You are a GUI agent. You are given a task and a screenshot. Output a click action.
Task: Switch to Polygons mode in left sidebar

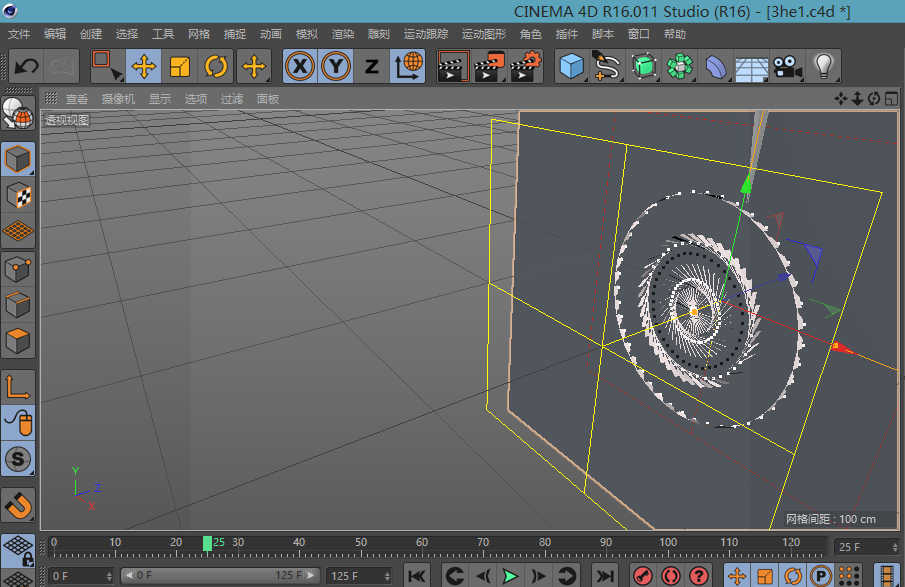pos(19,342)
